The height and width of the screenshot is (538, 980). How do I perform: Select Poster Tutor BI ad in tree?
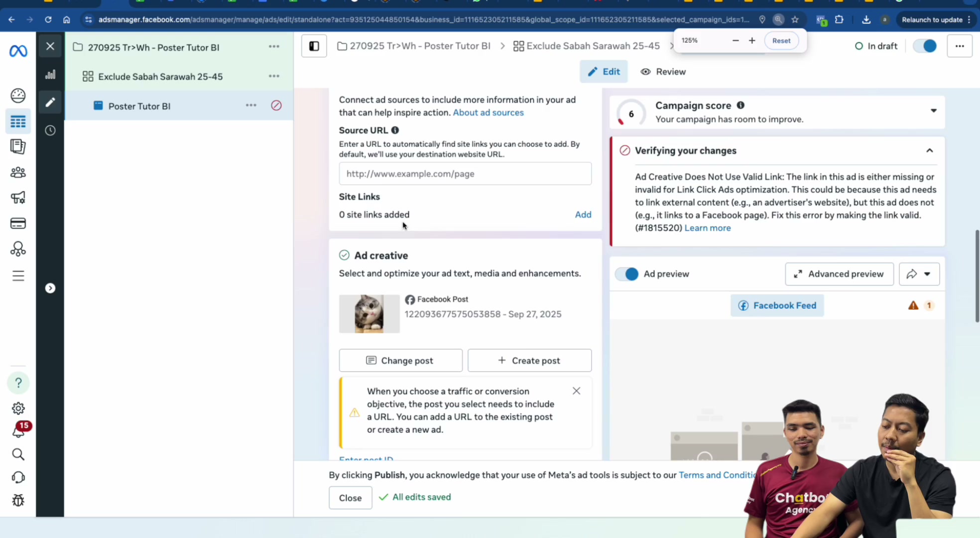click(139, 106)
